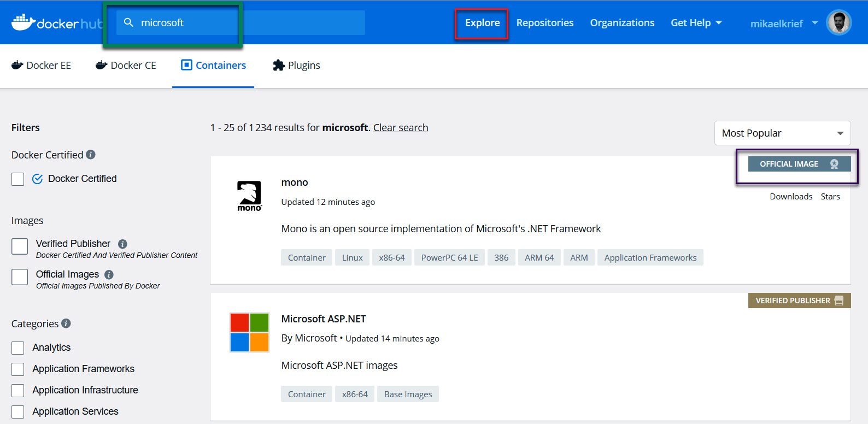Image resolution: width=868 pixels, height=424 pixels.
Task: Click the search magnifier icon
Action: (129, 22)
